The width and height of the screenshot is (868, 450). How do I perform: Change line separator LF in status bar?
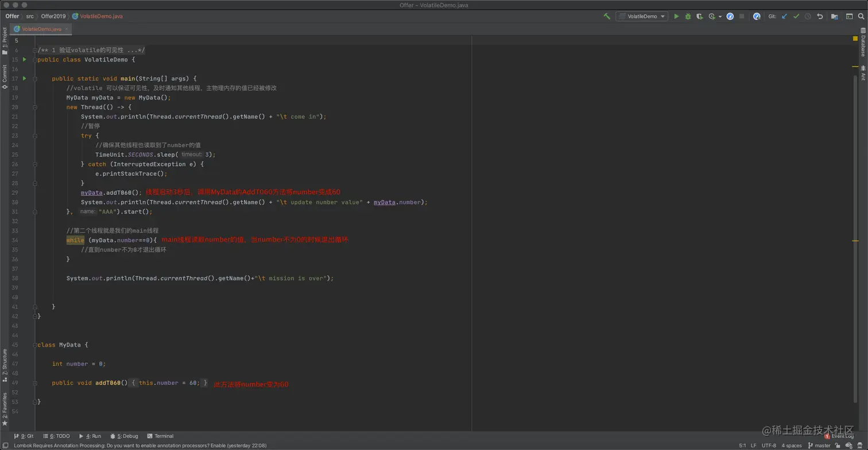[x=753, y=445]
